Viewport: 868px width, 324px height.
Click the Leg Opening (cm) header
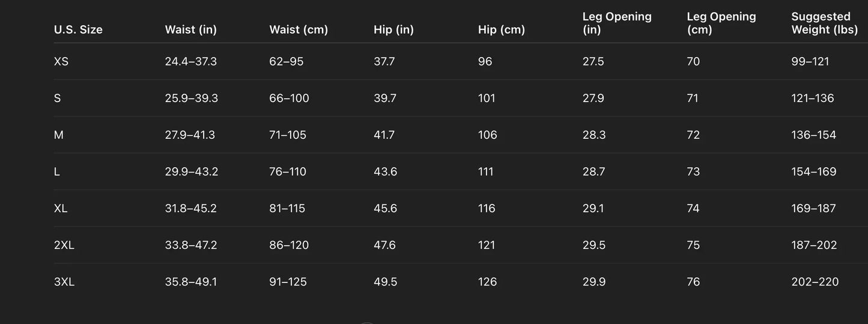721,23
